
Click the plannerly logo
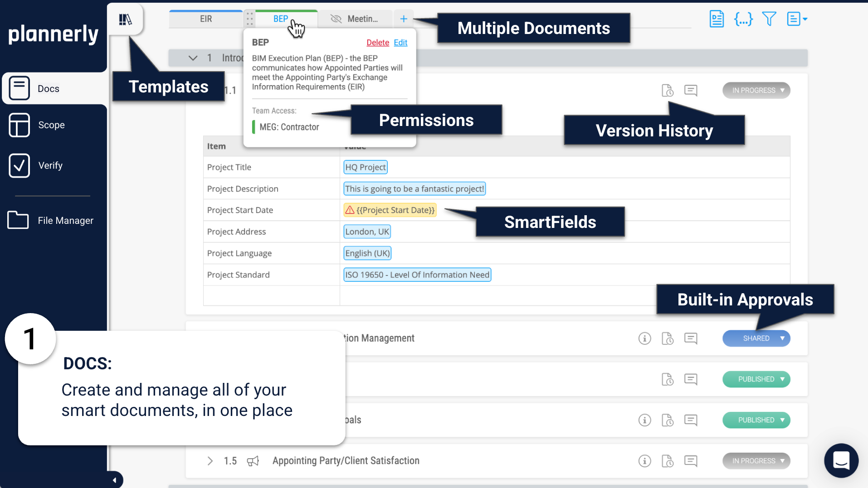click(53, 34)
